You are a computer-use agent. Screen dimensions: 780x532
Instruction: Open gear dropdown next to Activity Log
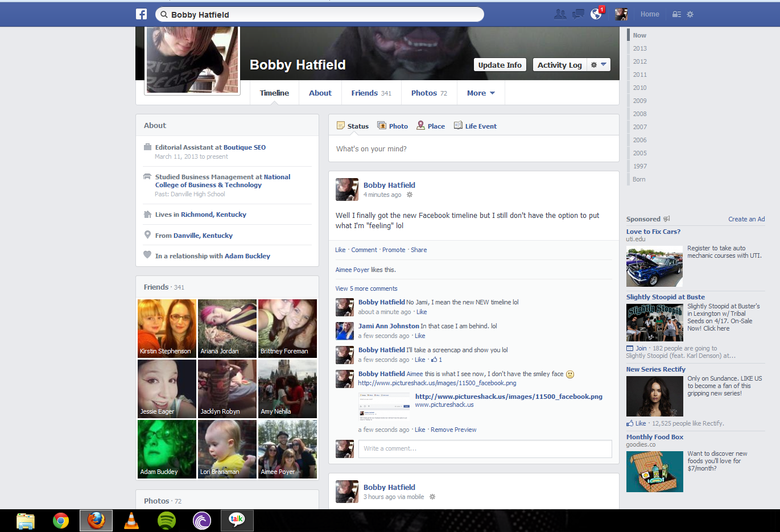pos(598,65)
